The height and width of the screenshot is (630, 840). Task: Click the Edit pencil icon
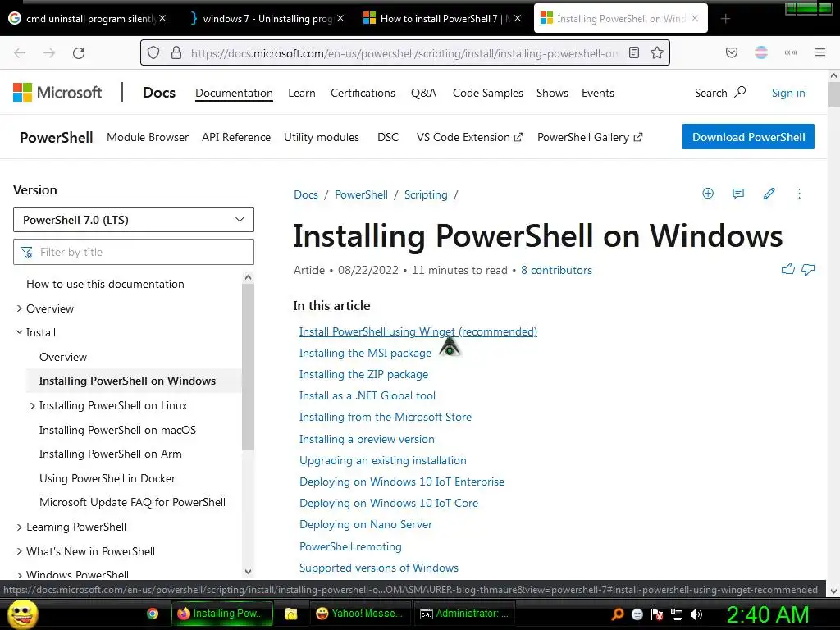tap(769, 194)
